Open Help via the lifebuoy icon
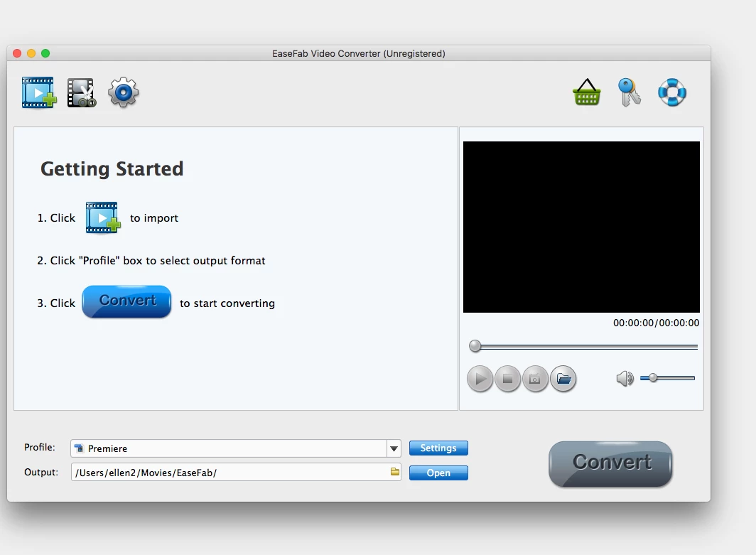Screen dimensions: 756x555 (672, 92)
